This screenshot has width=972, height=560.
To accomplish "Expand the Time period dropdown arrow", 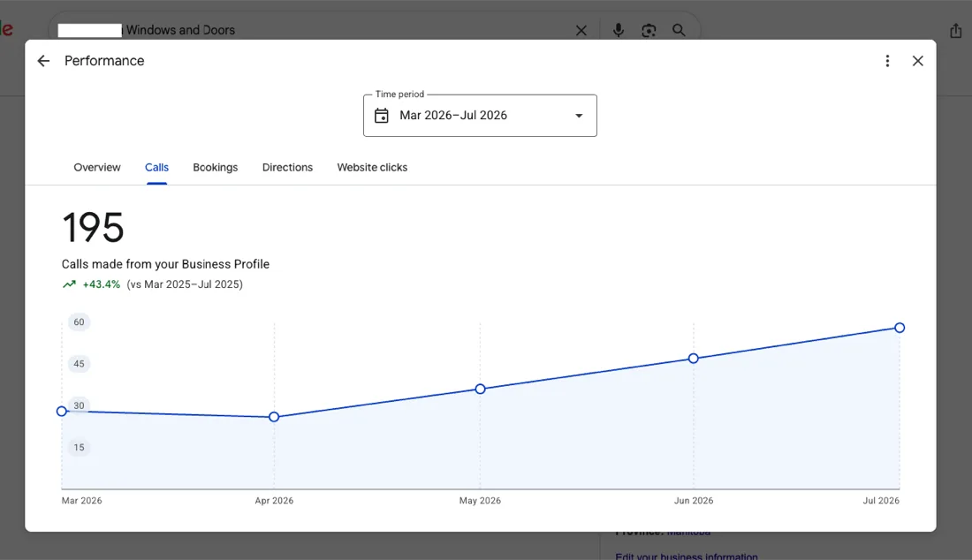I will (579, 116).
